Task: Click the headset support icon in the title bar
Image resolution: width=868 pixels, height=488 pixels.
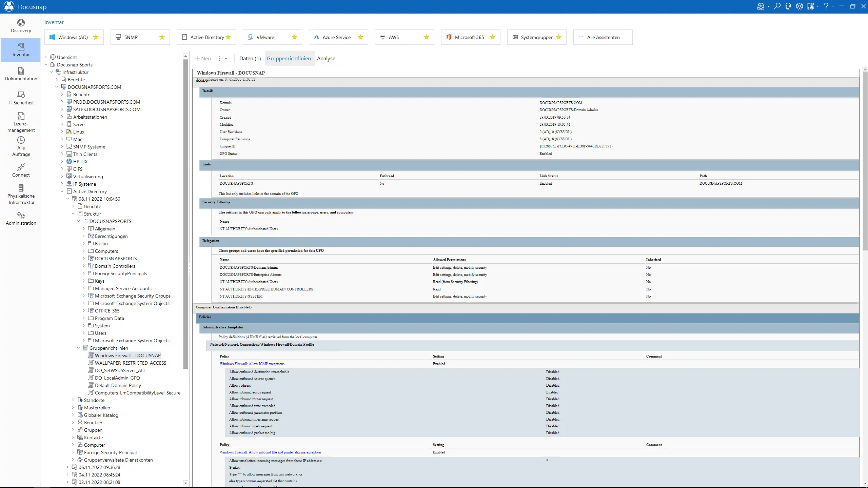Action: 788,6
